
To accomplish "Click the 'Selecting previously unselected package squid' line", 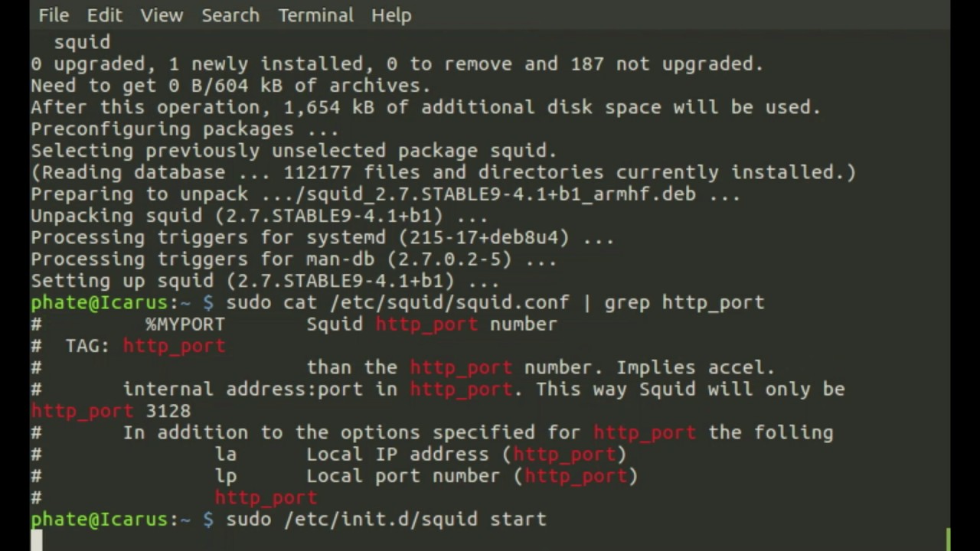I will tap(293, 151).
